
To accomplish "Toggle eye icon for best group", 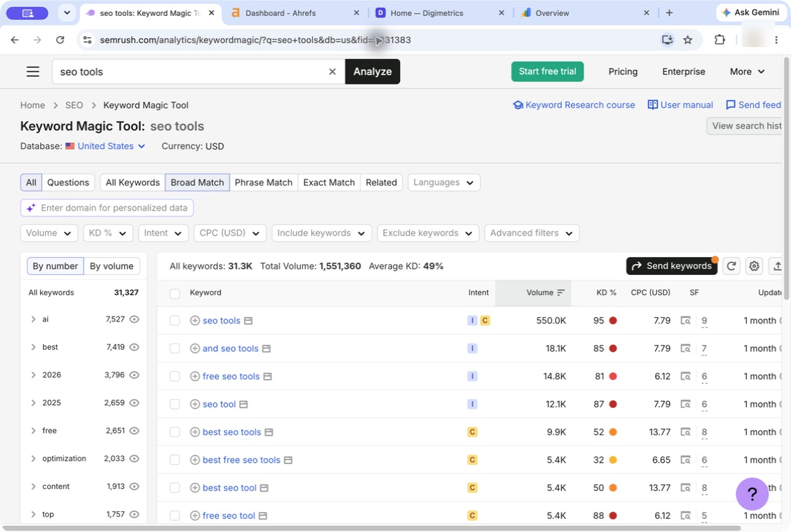I will (x=134, y=347).
